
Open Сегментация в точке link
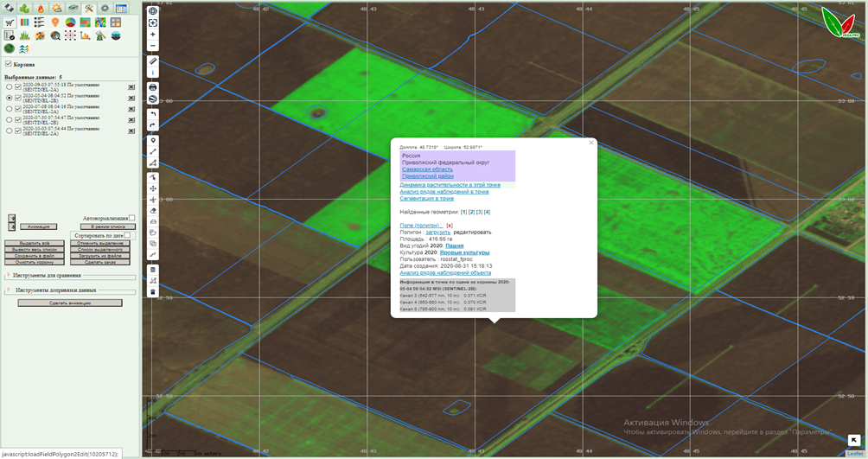426,198
